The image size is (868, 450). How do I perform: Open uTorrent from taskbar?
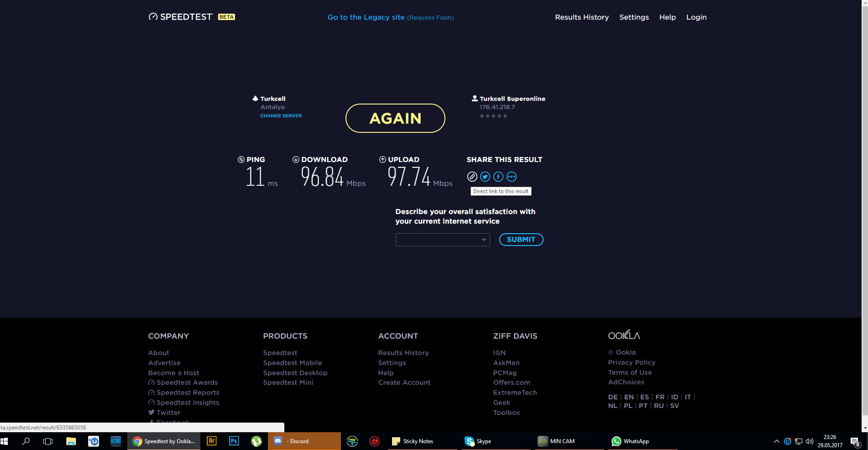click(x=256, y=441)
